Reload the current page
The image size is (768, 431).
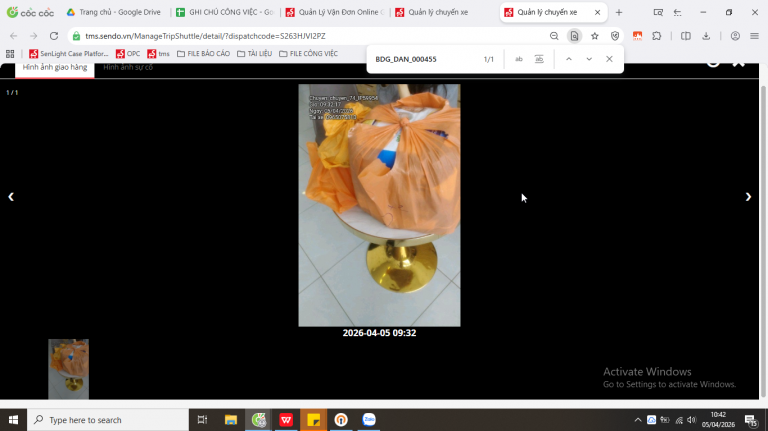(54, 36)
